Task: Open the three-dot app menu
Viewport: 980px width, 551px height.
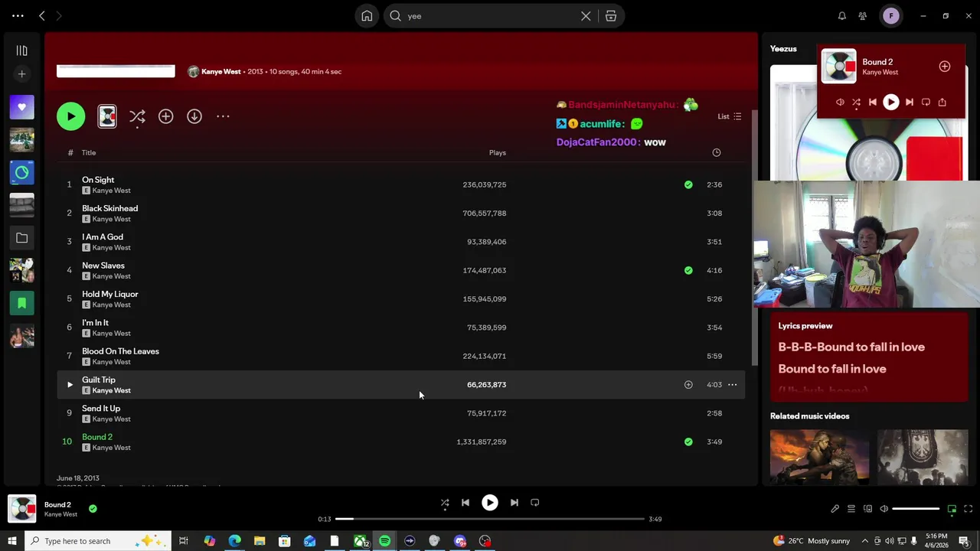Action: click(18, 16)
